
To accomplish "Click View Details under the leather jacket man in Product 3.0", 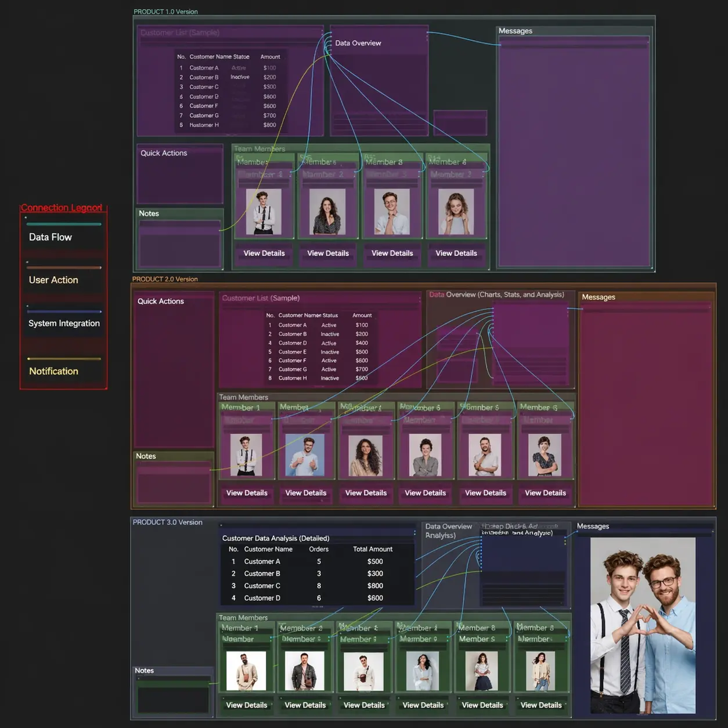I will [305, 705].
